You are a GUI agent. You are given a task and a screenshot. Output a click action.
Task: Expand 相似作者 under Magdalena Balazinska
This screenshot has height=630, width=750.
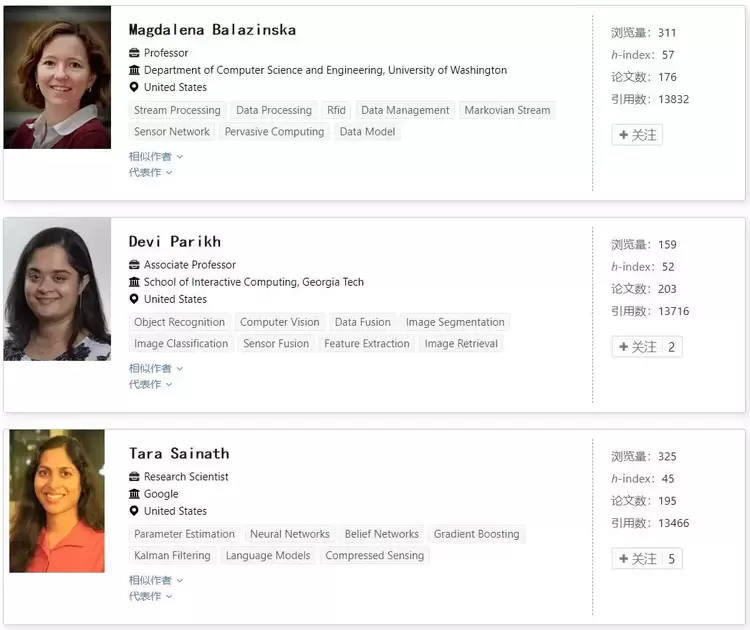[155, 157]
